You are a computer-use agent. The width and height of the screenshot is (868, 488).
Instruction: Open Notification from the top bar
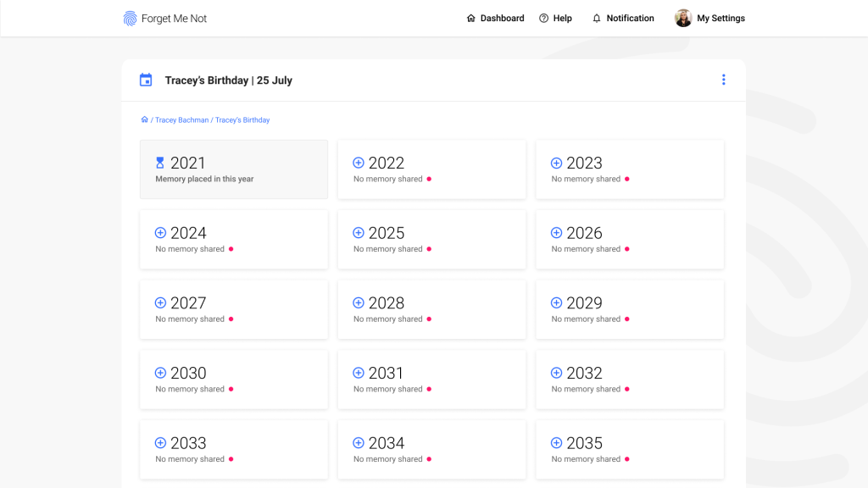pyautogui.click(x=623, y=19)
